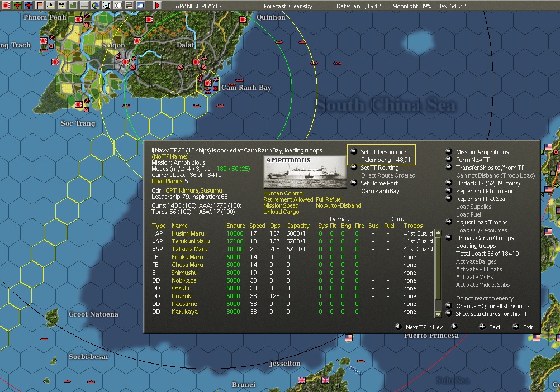Click the Total Load: 36 of 18410 text
This screenshot has height=392, width=560.
point(487,254)
